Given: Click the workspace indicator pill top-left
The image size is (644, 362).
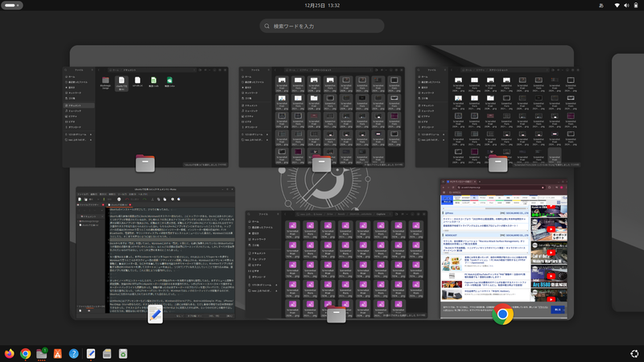Looking at the screenshot, I should pos(12,6).
